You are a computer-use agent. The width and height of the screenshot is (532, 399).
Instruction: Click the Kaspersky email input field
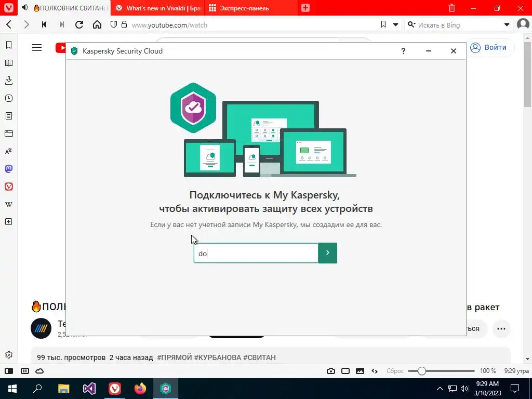[x=256, y=253]
